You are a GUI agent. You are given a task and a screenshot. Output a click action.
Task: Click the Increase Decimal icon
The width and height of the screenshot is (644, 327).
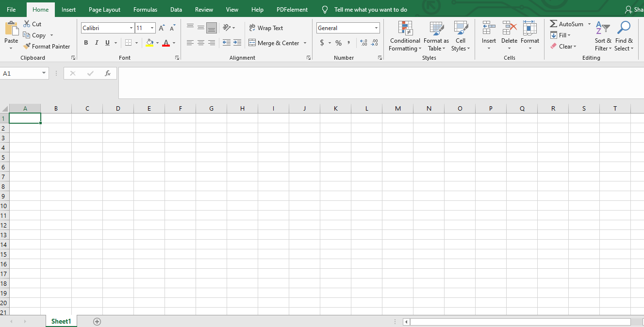(x=363, y=43)
